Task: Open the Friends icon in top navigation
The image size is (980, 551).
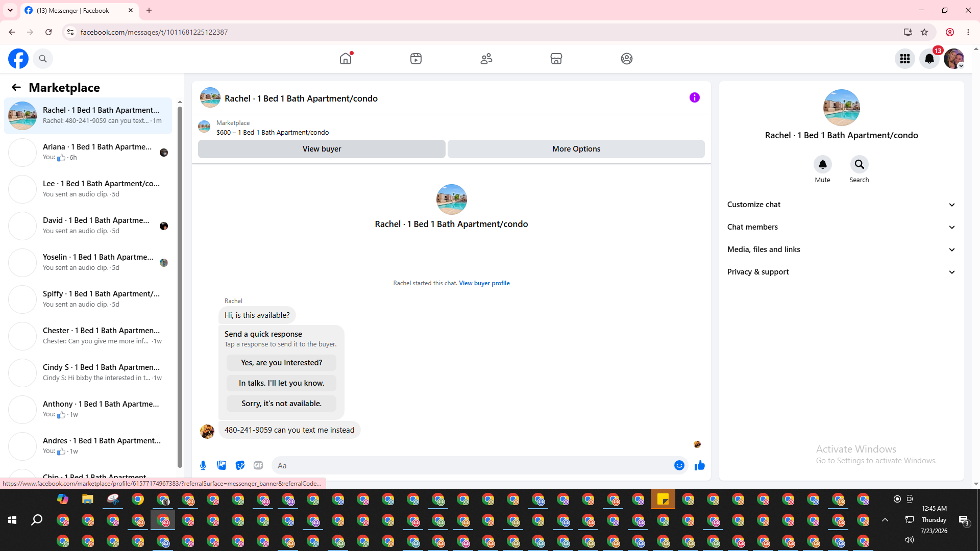Action: 486,59
